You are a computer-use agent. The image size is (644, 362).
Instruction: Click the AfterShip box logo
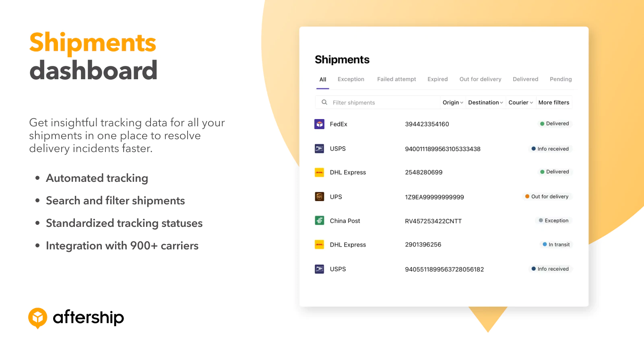coord(37,317)
